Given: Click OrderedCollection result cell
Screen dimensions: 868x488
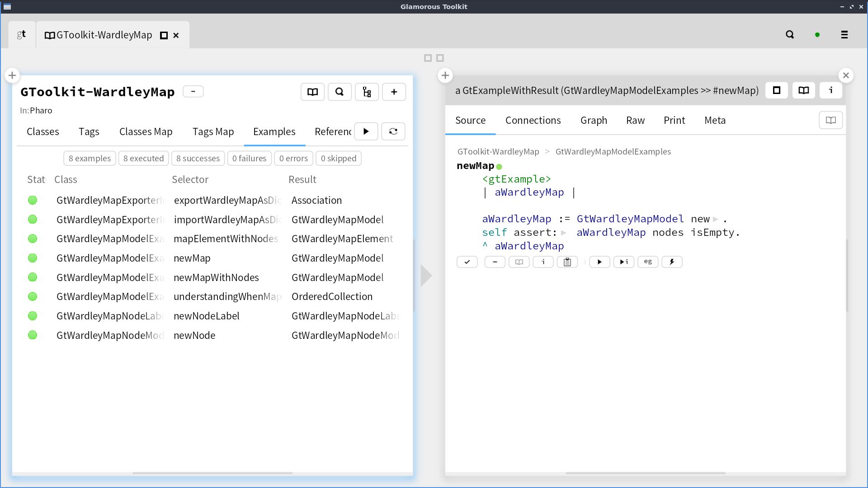Looking at the screenshot, I should pos(332,296).
